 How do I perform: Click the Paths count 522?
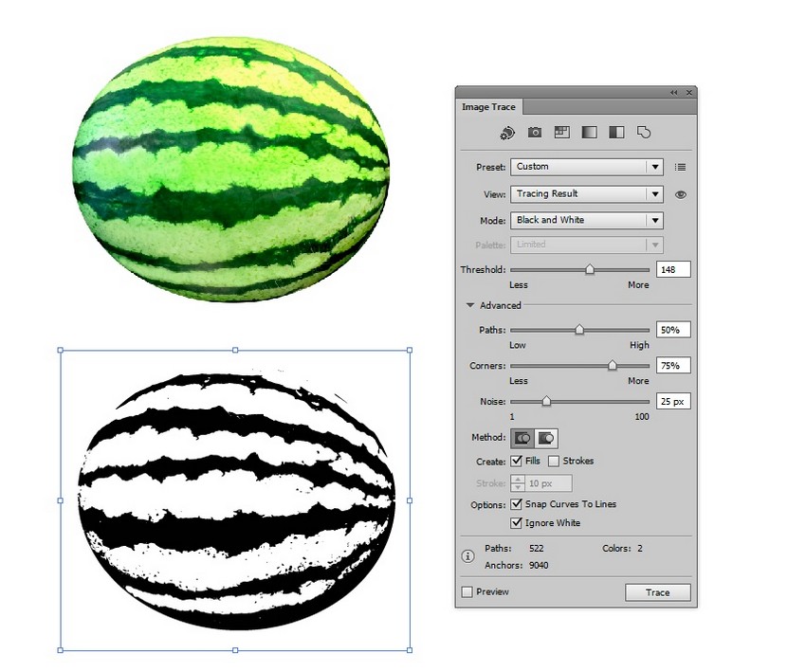536,548
